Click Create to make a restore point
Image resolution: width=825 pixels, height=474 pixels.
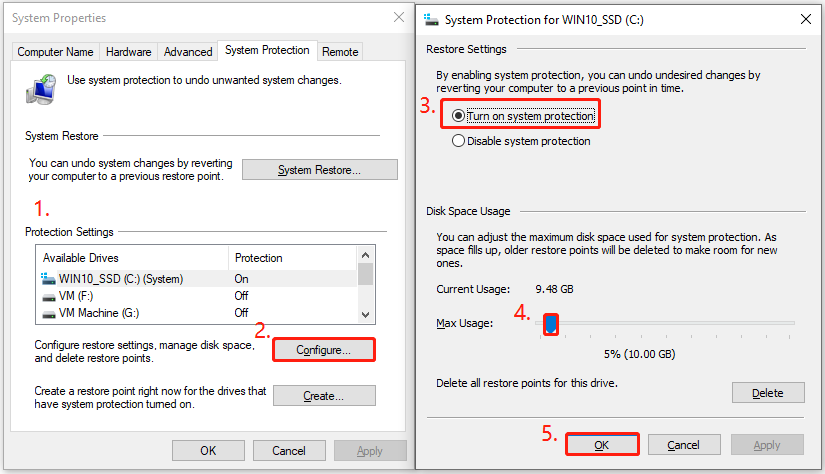pyautogui.click(x=325, y=396)
